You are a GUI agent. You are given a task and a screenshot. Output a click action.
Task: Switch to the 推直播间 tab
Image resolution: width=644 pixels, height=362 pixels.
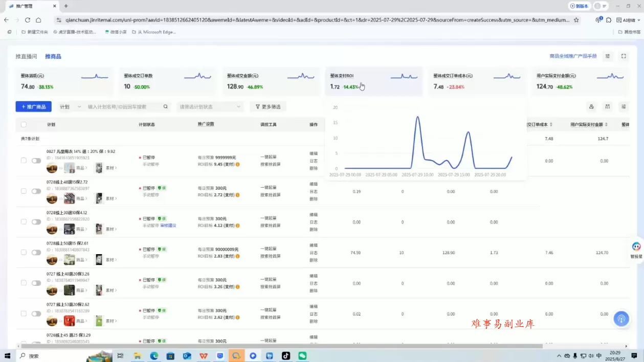click(26, 56)
